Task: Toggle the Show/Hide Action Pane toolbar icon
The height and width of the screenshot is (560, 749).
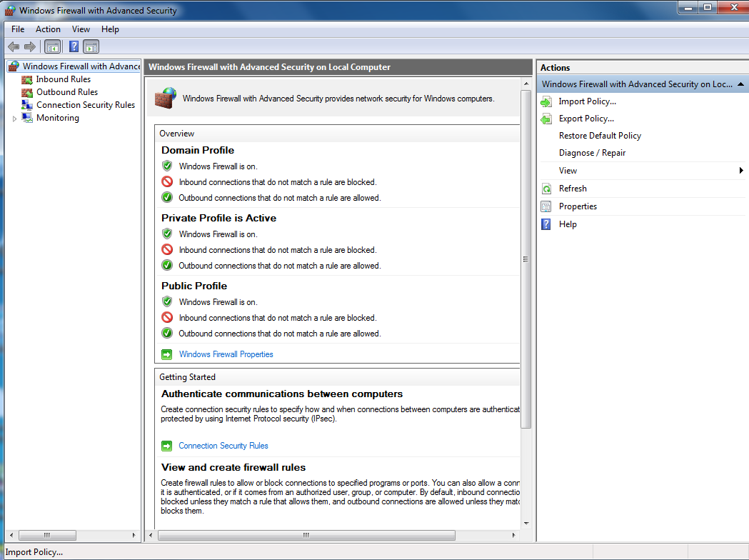Action: pos(91,46)
